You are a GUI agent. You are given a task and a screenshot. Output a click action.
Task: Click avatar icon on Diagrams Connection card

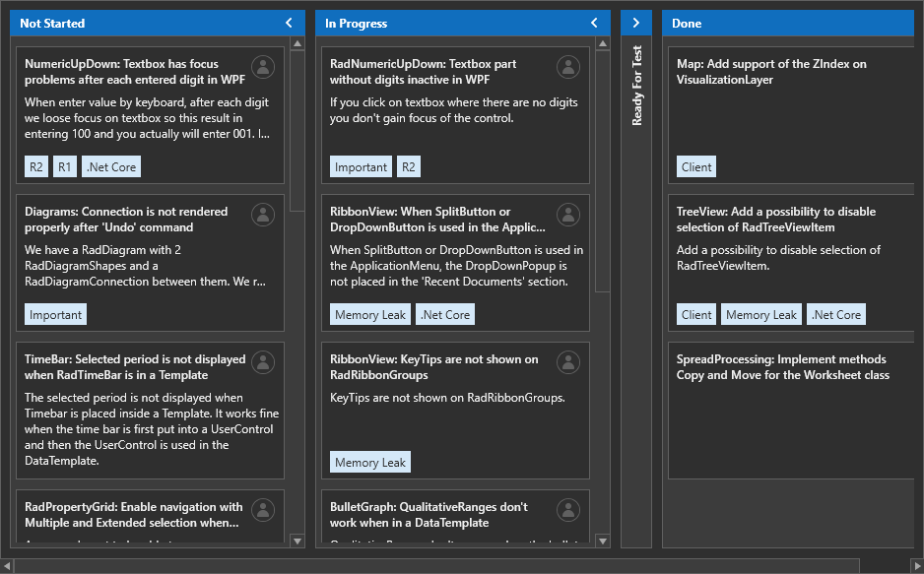(x=263, y=215)
